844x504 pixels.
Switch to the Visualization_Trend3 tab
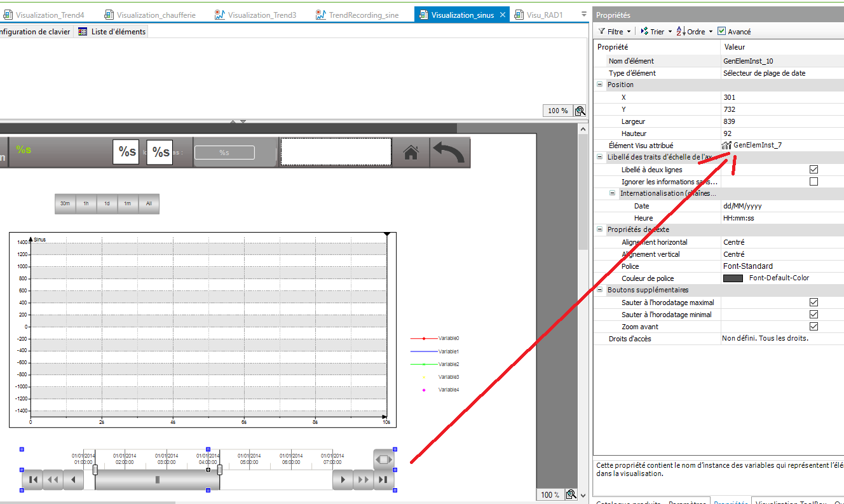[x=262, y=15]
